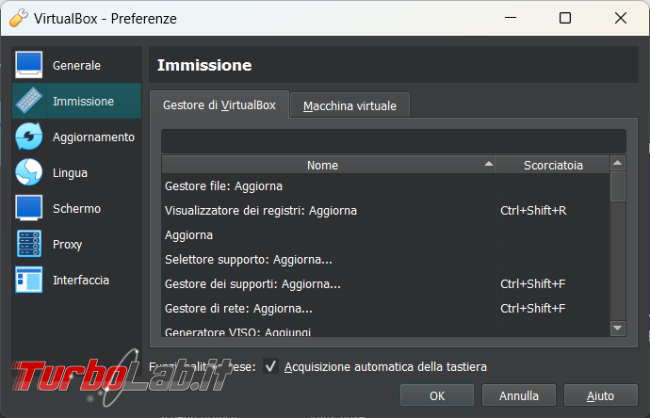Open the Proxy category label
650x418 pixels.
[x=67, y=245]
